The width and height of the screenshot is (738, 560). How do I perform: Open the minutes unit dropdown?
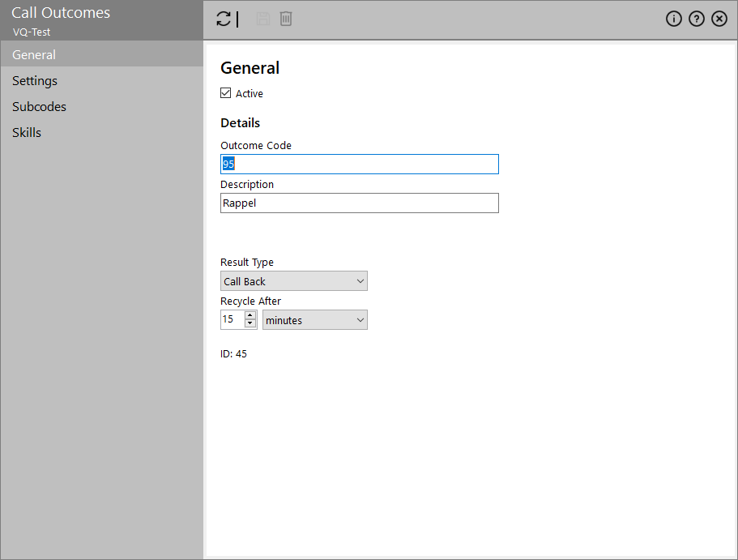tap(314, 320)
